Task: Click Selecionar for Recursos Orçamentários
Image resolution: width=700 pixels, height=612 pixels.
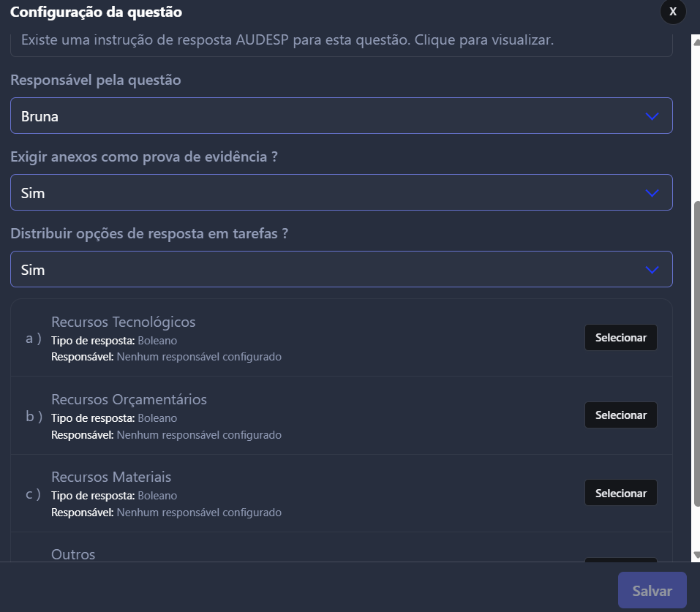Action: [x=620, y=415]
